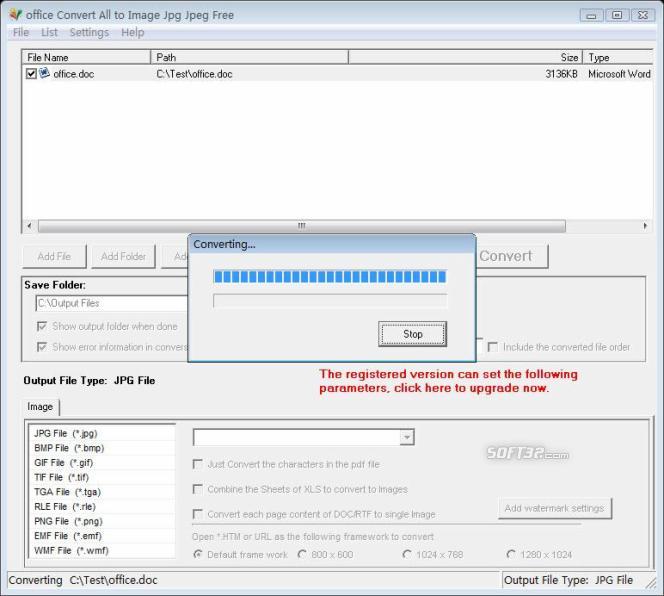Uncheck the office.doc file checkbox

(31, 74)
